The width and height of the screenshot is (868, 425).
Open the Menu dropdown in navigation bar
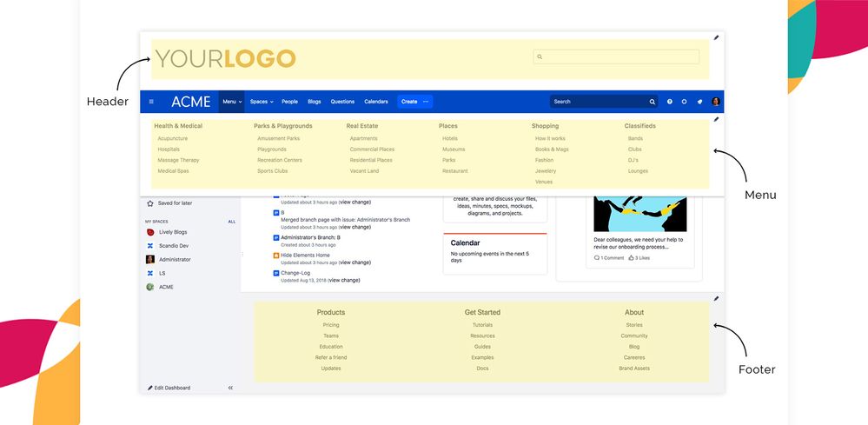[x=232, y=102]
